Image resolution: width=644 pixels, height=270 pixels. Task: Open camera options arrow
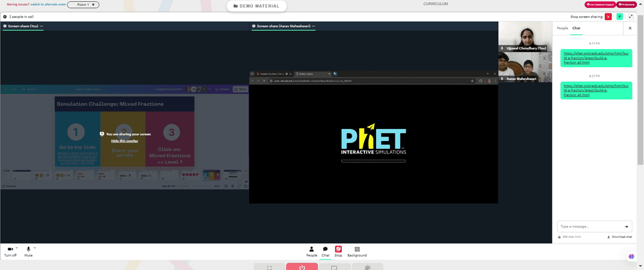pyautogui.click(x=17, y=248)
